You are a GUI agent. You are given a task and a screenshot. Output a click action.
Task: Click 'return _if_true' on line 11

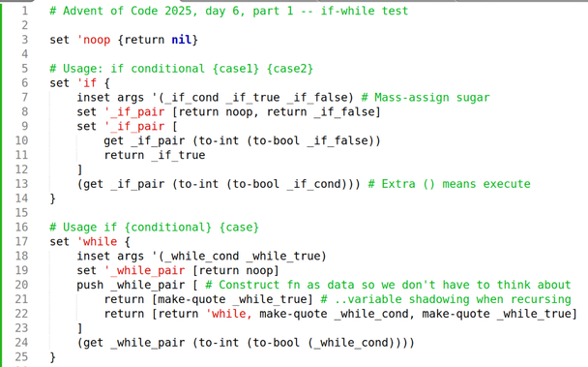[155, 155]
